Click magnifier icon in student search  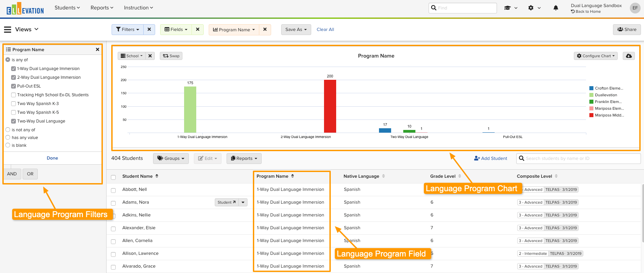(522, 158)
